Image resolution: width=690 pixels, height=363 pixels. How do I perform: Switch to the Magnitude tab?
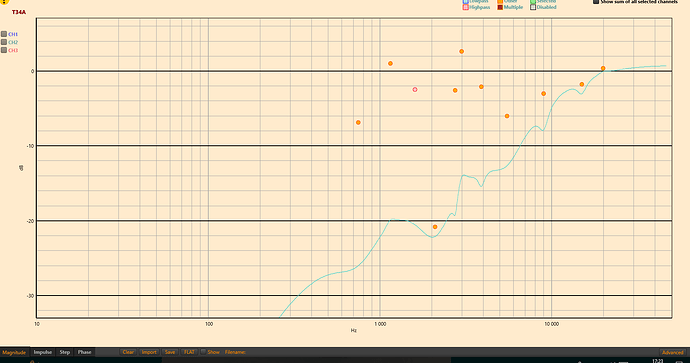[x=14, y=352]
